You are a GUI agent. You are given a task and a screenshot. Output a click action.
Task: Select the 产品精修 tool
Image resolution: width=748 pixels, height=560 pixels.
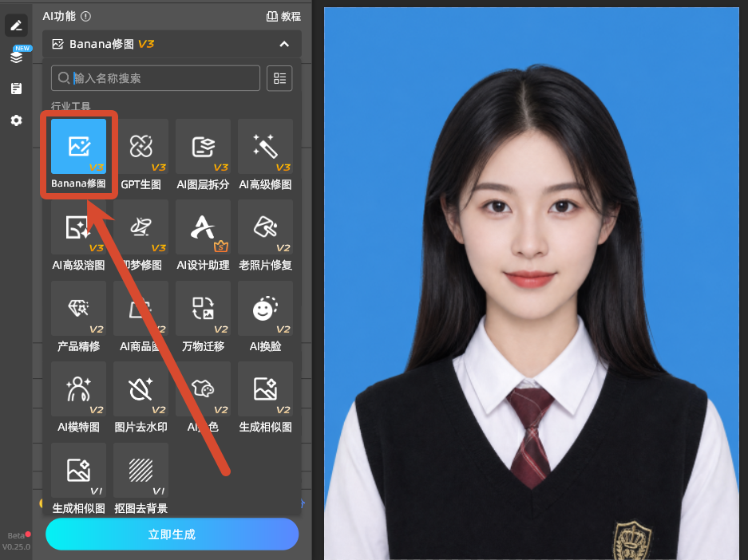click(x=79, y=309)
